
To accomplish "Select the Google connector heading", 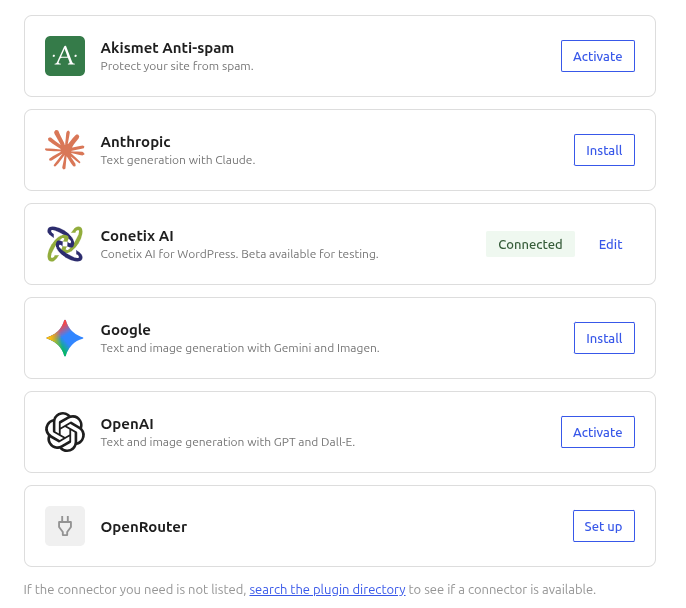I will [126, 330].
